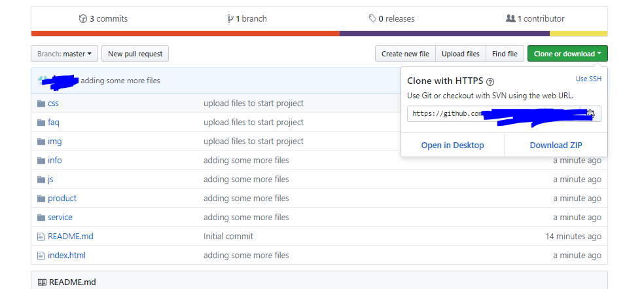Copy the clone URL using the clipboard icon
644x289 pixels.
click(590, 113)
